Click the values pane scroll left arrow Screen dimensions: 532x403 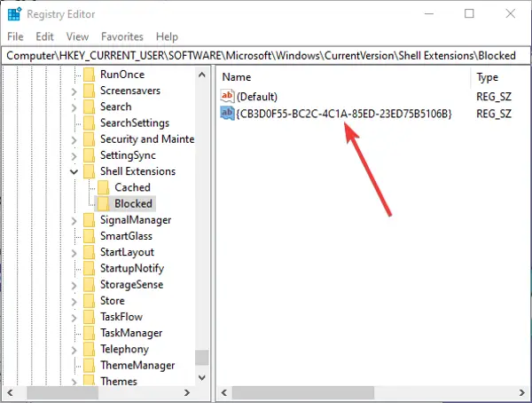coord(224,392)
